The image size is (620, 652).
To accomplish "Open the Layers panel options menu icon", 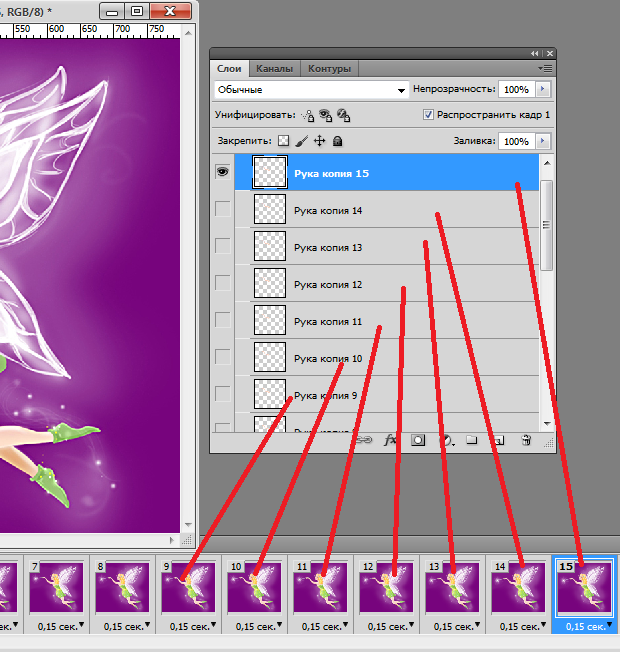I will pos(545,68).
